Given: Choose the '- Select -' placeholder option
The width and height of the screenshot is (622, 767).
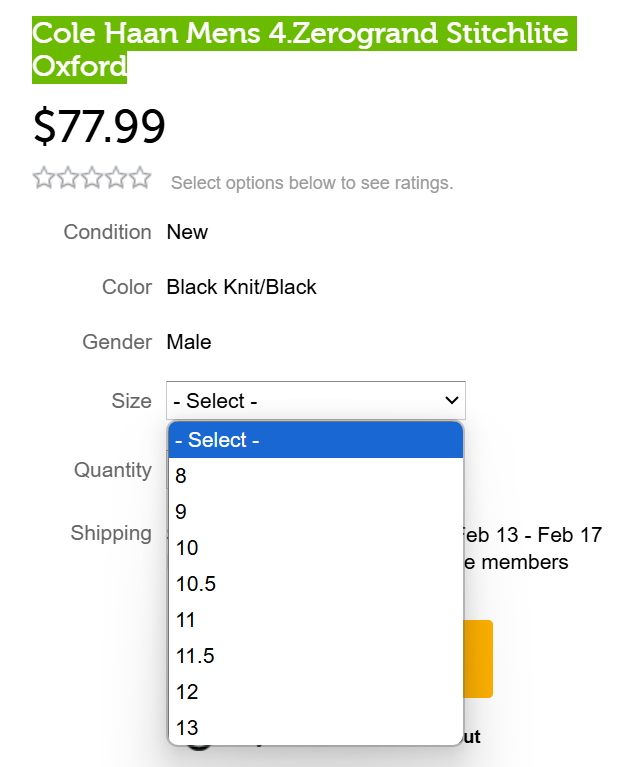Looking at the screenshot, I should pyautogui.click(x=315, y=440).
